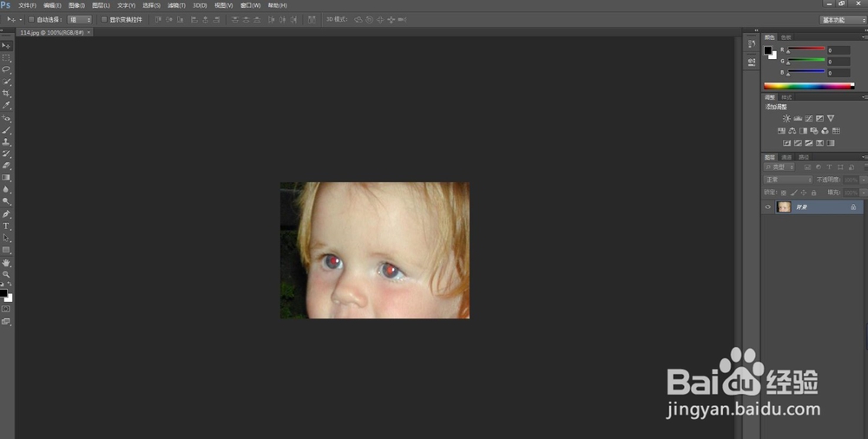Select the Quick Selection tool
Viewport: 868px width, 439px height.
pos(6,82)
